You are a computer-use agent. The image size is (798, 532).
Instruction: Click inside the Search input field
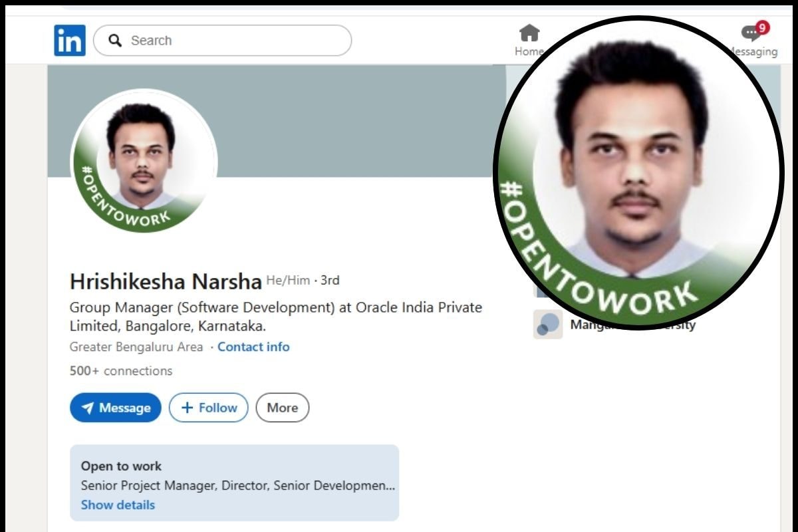[x=233, y=41]
